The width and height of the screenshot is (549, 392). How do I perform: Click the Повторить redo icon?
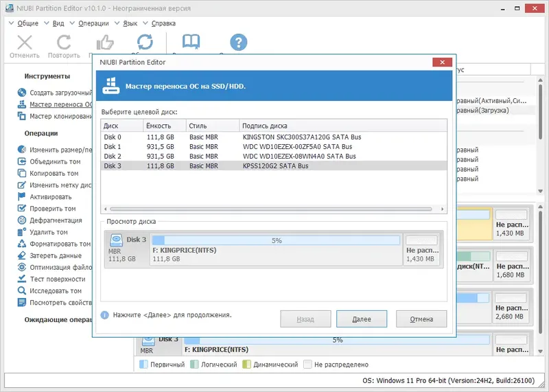click(64, 43)
